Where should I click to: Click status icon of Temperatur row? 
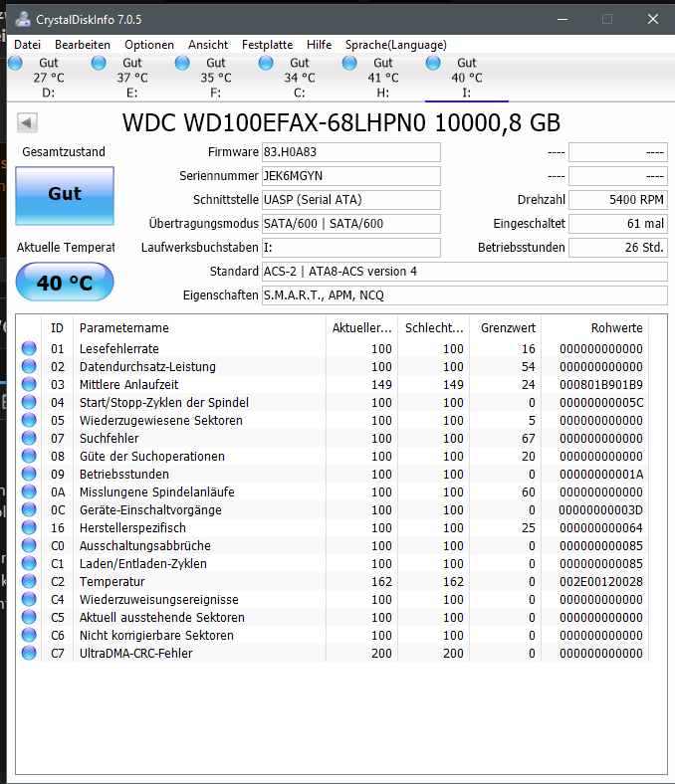29,581
